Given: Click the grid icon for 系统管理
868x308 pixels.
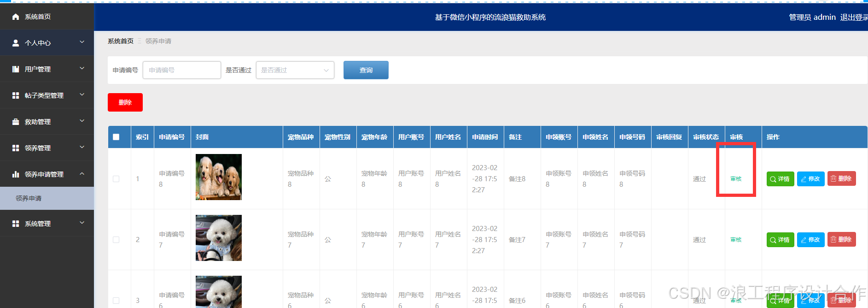Looking at the screenshot, I should (x=16, y=224).
